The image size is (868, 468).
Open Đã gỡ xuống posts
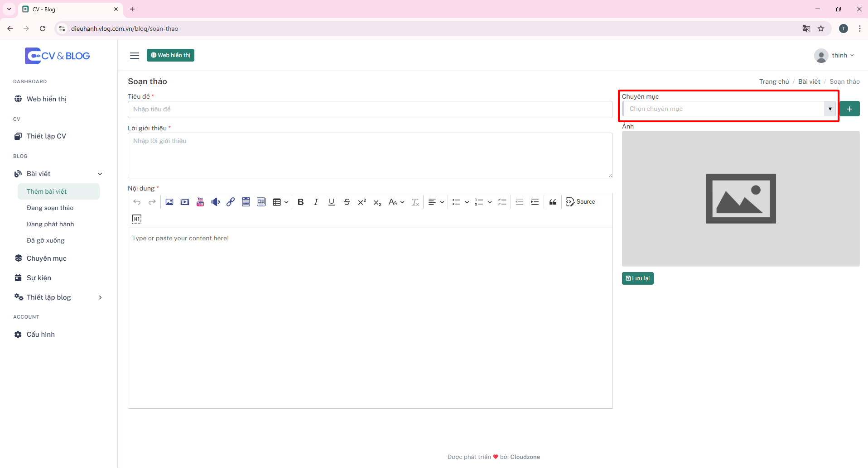[x=46, y=240]
